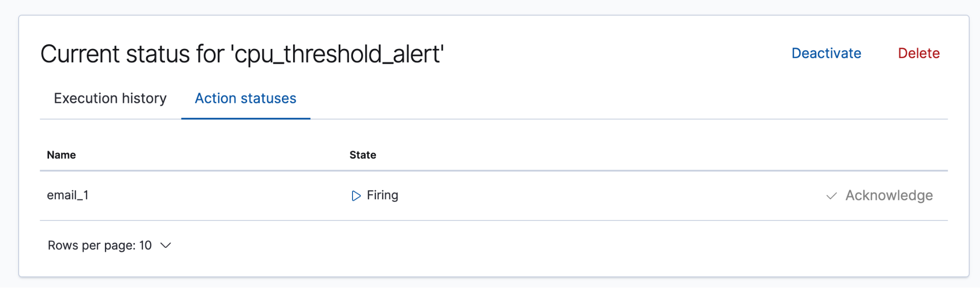The image size is (980, 288).
Task: Sort the table by State column
Action: 362,155
